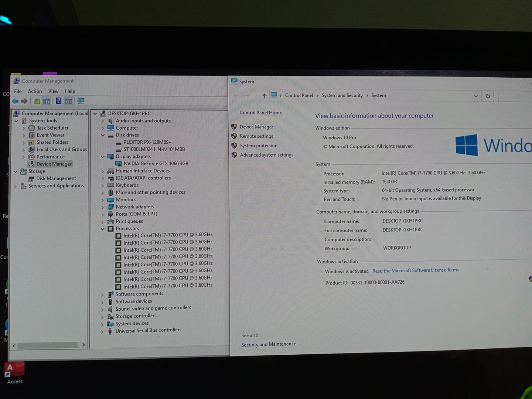532x399 pixels.
Task: Click the Performance gauge icon
Action: click(x=31, y=157)
